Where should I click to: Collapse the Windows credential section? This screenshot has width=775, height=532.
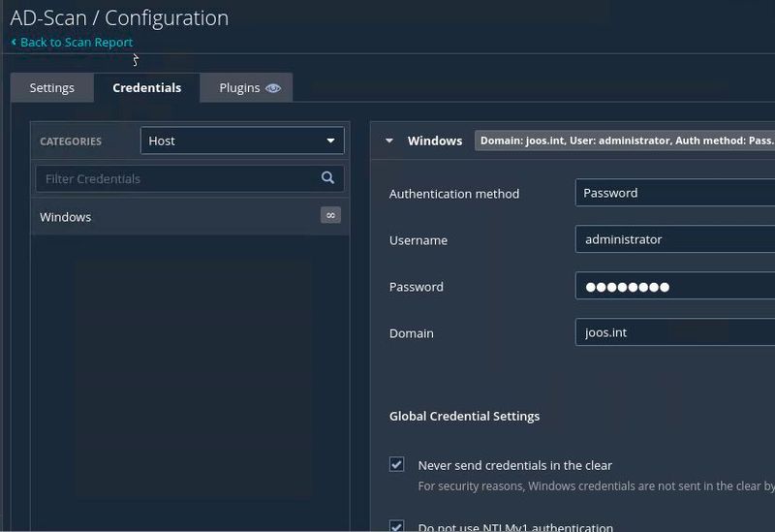click(389, 141)
